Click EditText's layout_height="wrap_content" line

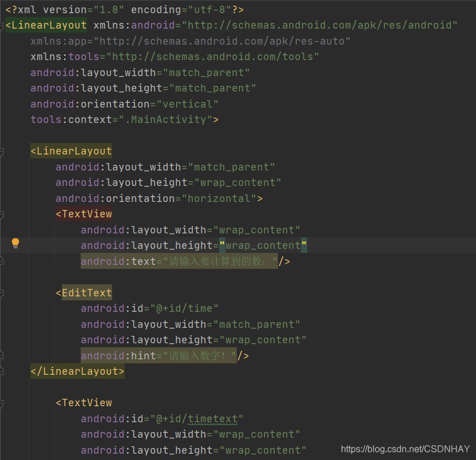pyautogui.click(x=193, y=340)
